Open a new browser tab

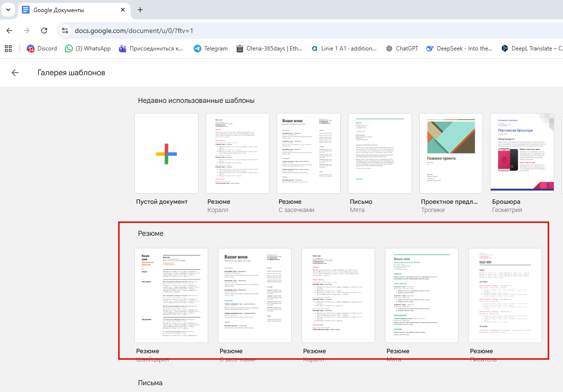pos(140,10)
